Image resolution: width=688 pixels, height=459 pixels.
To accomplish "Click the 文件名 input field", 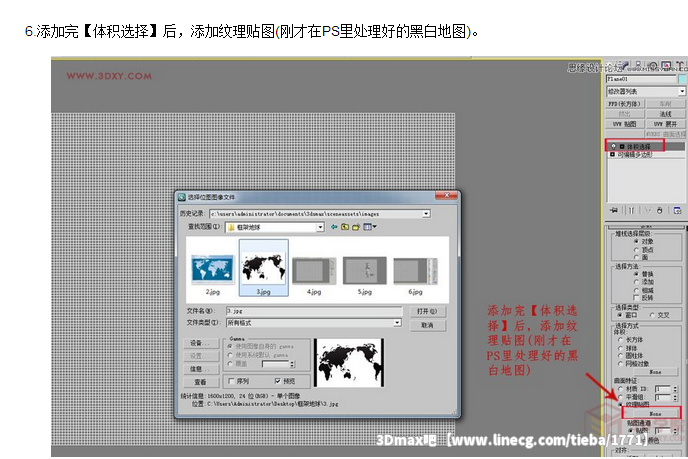I will click(x=314, y=311).
